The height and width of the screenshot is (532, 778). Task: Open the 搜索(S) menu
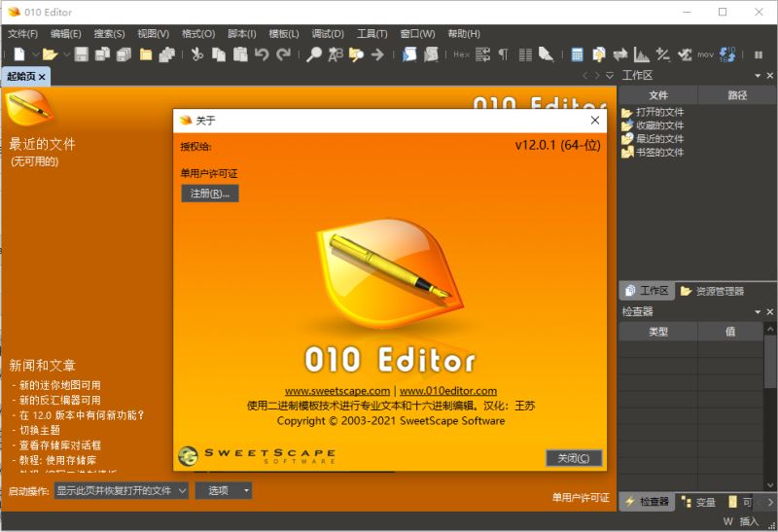110,34
